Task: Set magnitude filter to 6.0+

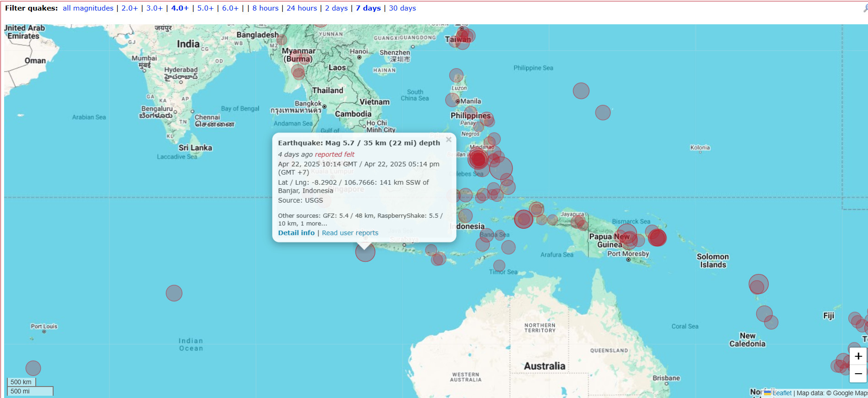Action: pyautogui.click(x=230, y=8)
